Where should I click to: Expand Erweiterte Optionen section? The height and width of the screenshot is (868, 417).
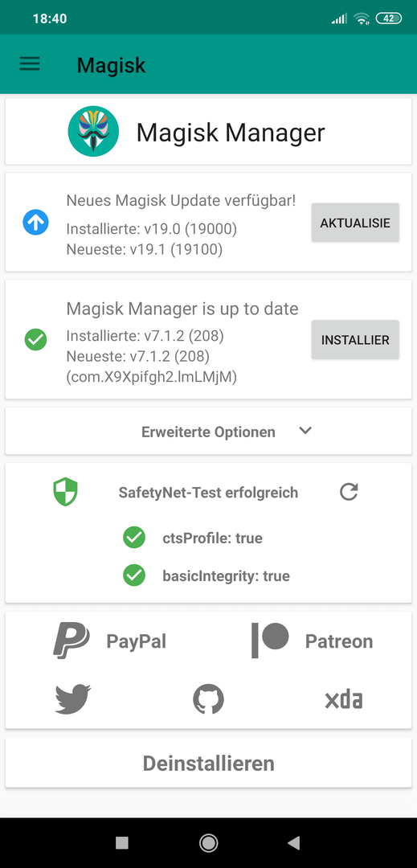coord(209,432)
